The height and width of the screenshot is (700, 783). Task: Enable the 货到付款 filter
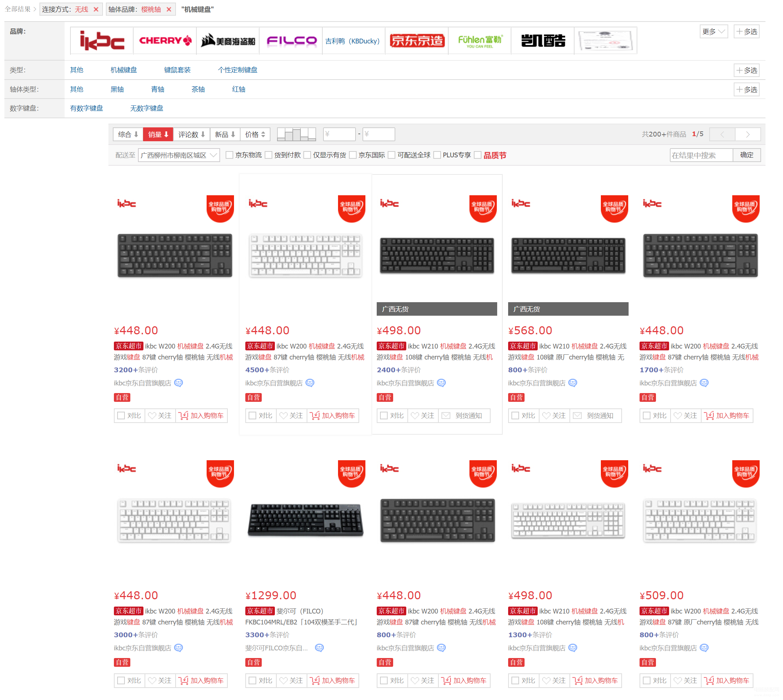point(268,155)
